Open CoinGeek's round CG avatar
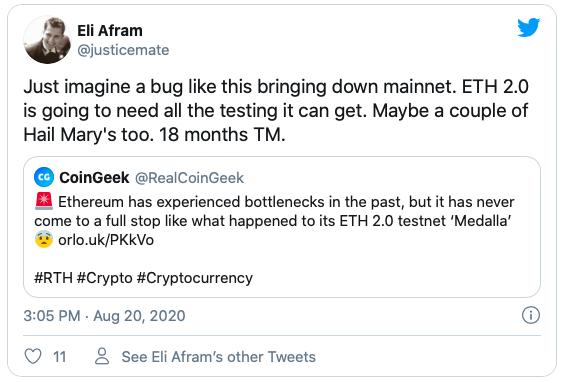Image resolution: width=566 pixels, height=383 pixels. pos(44,177)
